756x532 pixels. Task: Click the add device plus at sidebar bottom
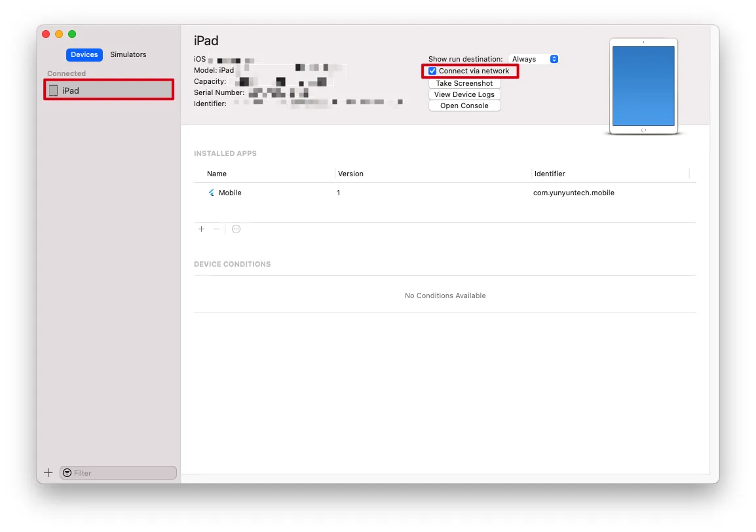point(48,472)
